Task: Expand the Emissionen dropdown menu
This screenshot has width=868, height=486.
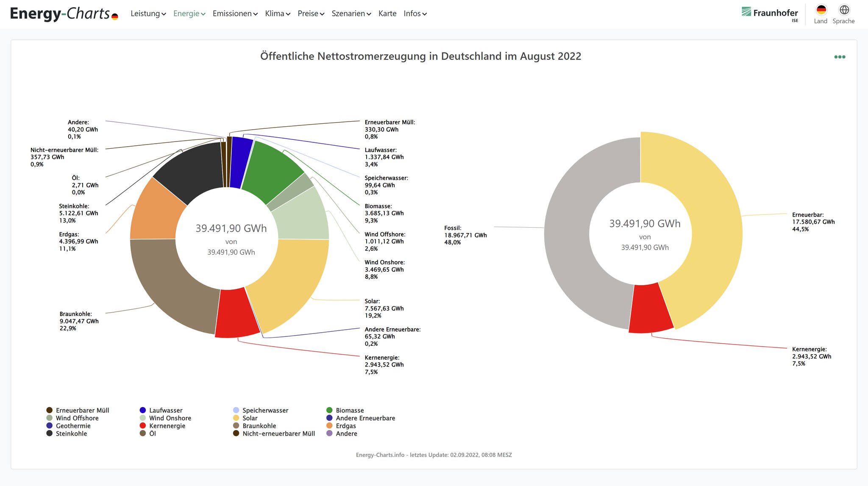Action: (235, 14)
